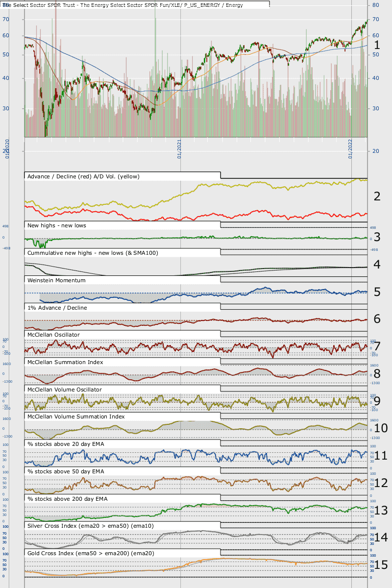The image size is (392, 588).
Task: Click the Energy Select Sector SPDR chart title
Action: [x=123, y=5]
